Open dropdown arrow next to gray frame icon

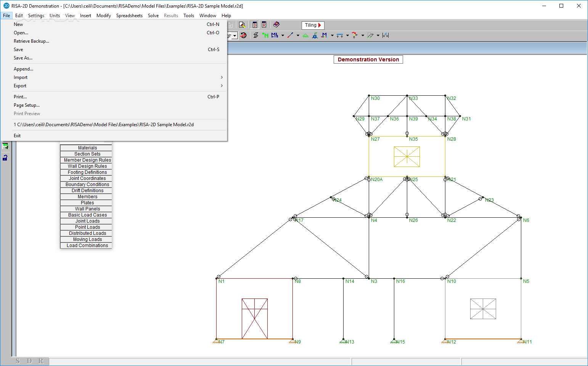[378, 35]
